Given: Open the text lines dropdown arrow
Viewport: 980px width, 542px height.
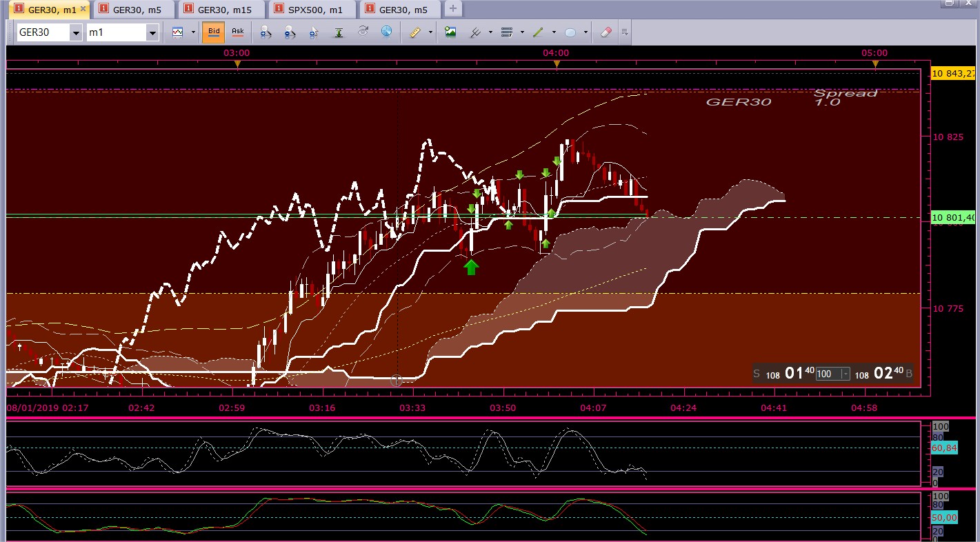Looking at the screenshot, I should click(522, 32).
